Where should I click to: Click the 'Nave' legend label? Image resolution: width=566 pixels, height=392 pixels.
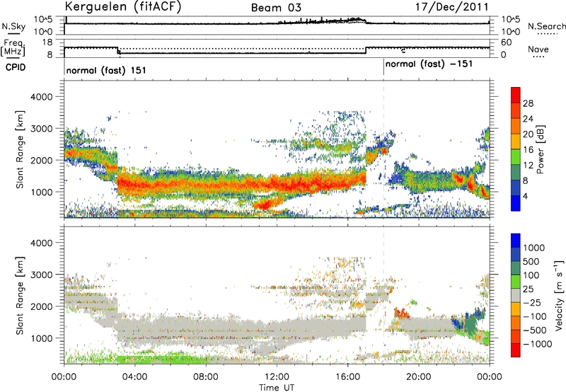click(538, 50)
